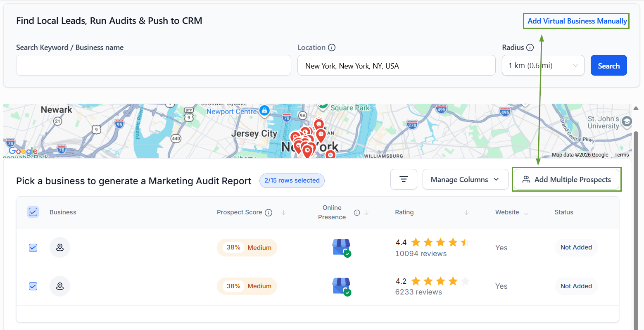
Task: Click Google Business icon in first row
Action: tap(341, 248)
